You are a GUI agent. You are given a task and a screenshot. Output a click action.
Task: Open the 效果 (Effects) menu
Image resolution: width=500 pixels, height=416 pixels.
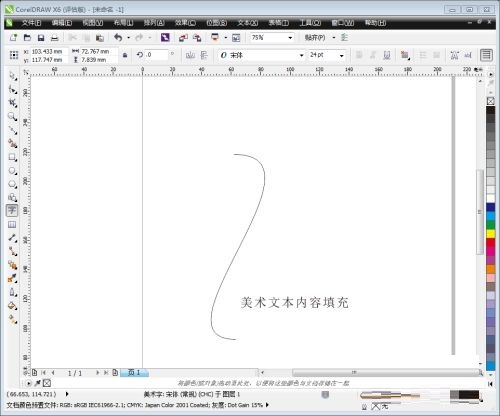(185, 23)
